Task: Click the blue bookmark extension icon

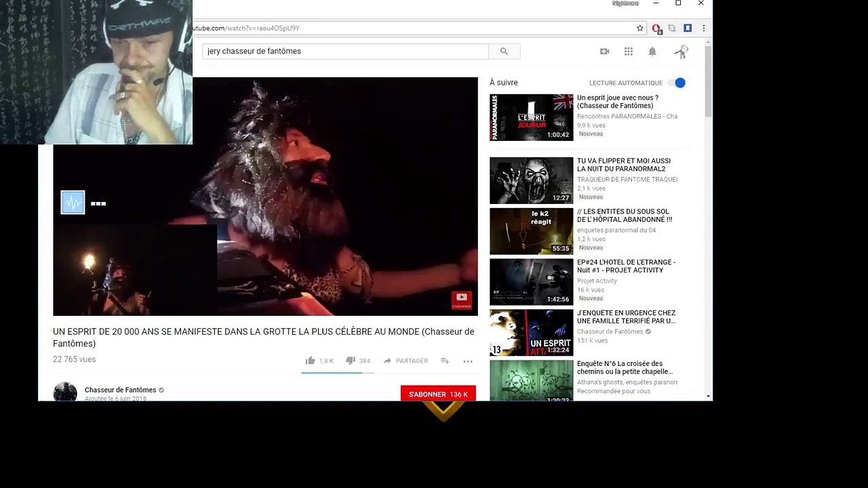Action: (x=688, y=28)
